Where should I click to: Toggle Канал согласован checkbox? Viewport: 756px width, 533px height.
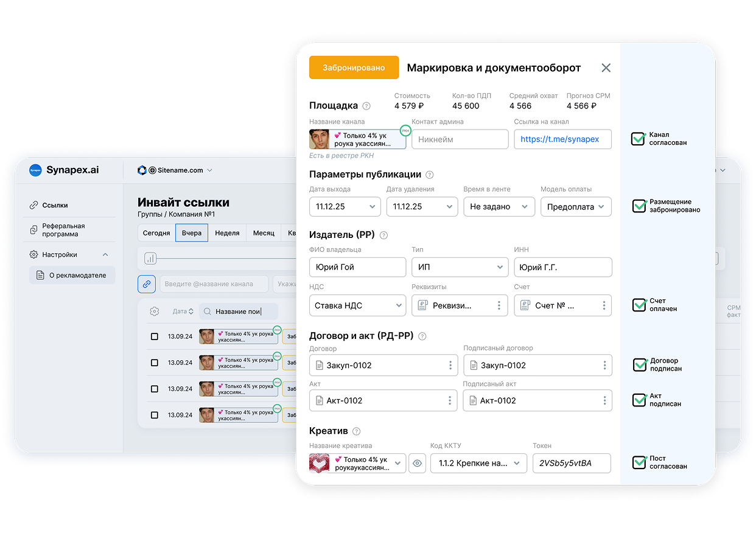point(639,139)
